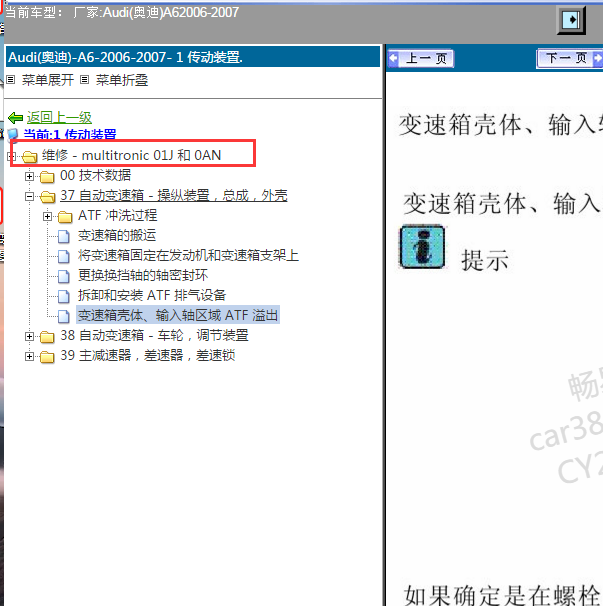This screenshot has height=606, width=603.
Task: Click document icon of 变速箱壳体、输入轴区域 ATF 溢出
Action: [x=64, y=316]
